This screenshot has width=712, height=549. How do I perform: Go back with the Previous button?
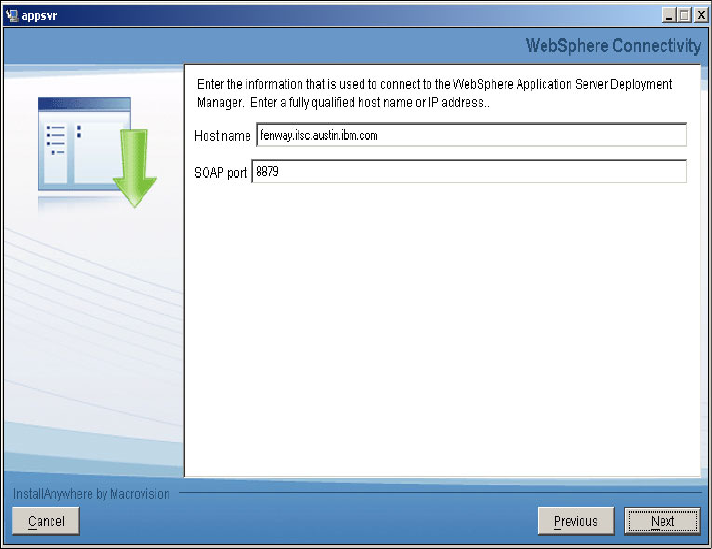576,521
